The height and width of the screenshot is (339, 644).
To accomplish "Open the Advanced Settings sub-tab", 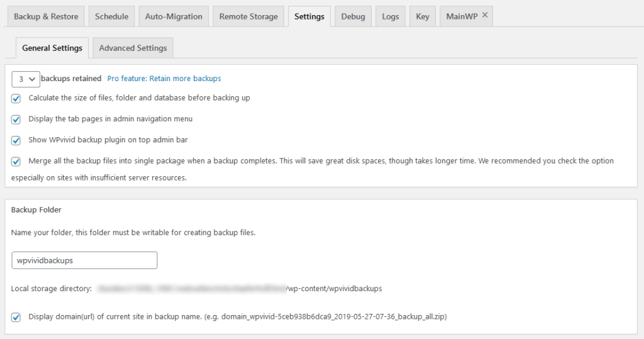I will tap(133, 48).
